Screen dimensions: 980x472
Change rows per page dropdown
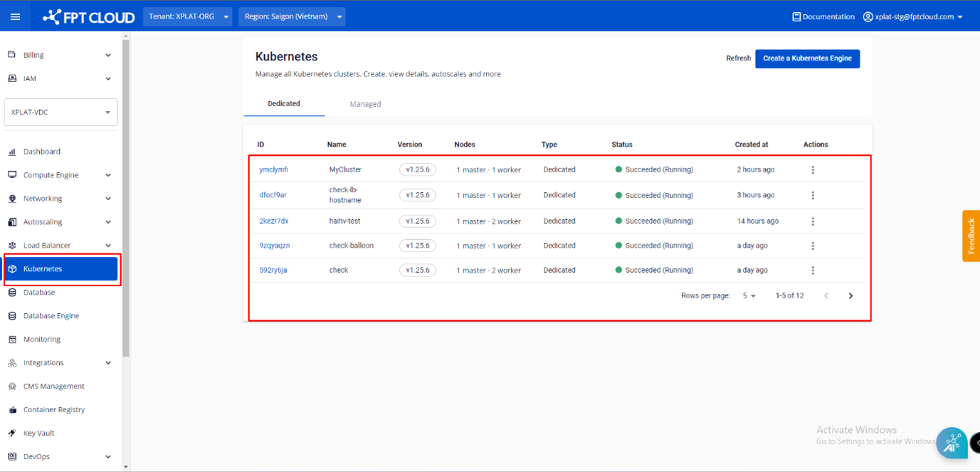pos(749,295)
